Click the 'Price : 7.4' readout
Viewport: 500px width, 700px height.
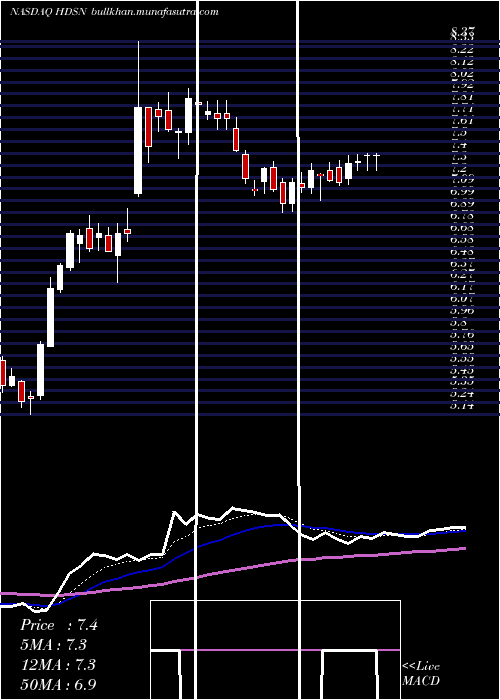[x=59, y=625]
